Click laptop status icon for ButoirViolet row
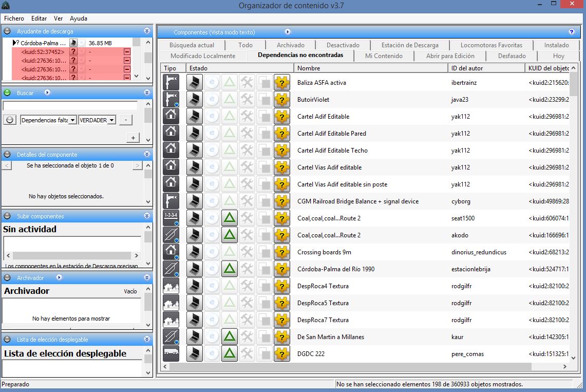 point(194,99)
